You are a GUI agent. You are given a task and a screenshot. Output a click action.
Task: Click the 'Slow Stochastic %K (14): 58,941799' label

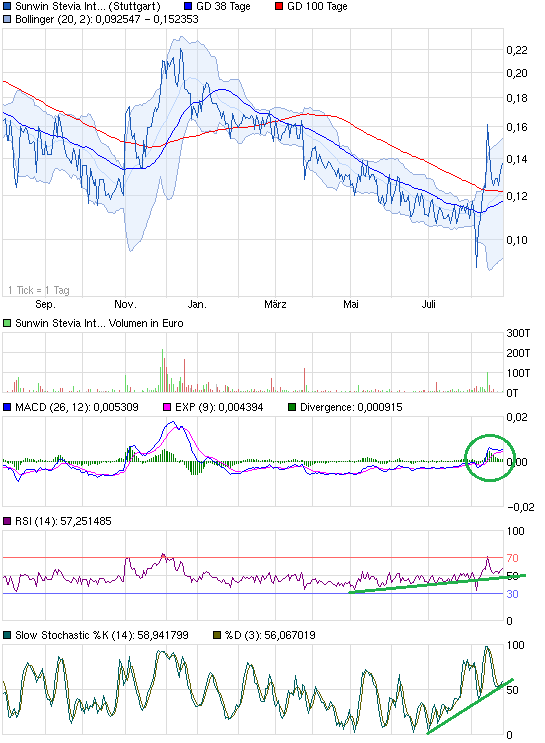[102, 635]
